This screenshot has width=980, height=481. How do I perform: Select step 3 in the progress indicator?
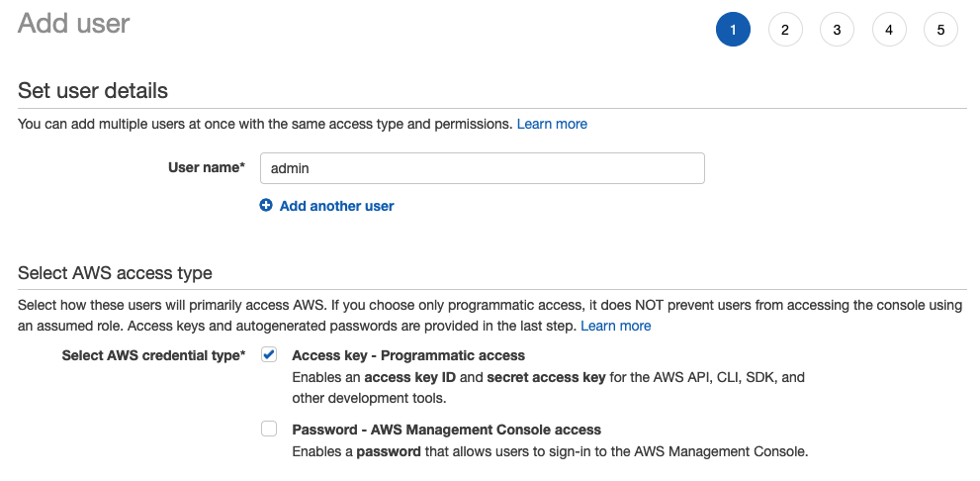coord(837,30)
